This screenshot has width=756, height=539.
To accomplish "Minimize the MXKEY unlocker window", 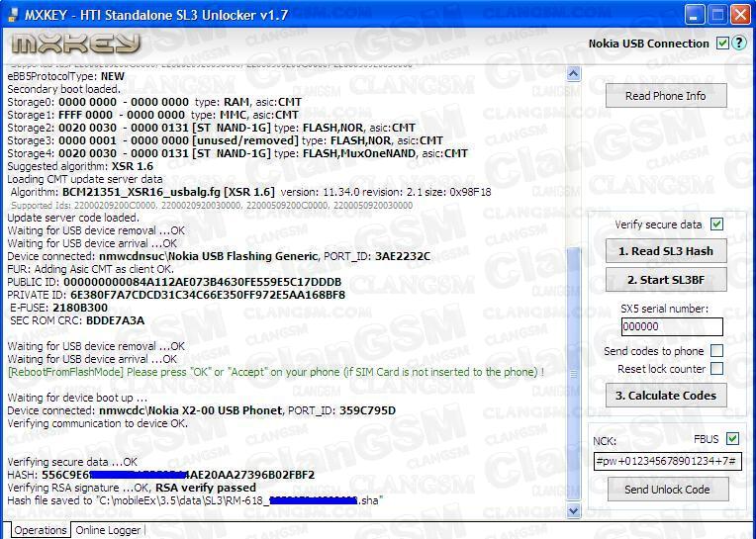I will (695, 14).
